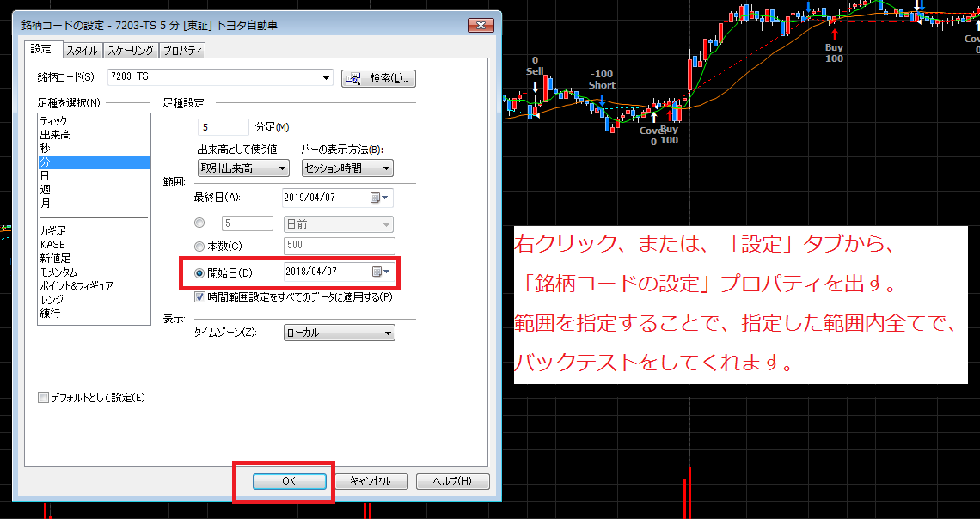
Task: Select 秒 in chart type list
Action: 94,149
